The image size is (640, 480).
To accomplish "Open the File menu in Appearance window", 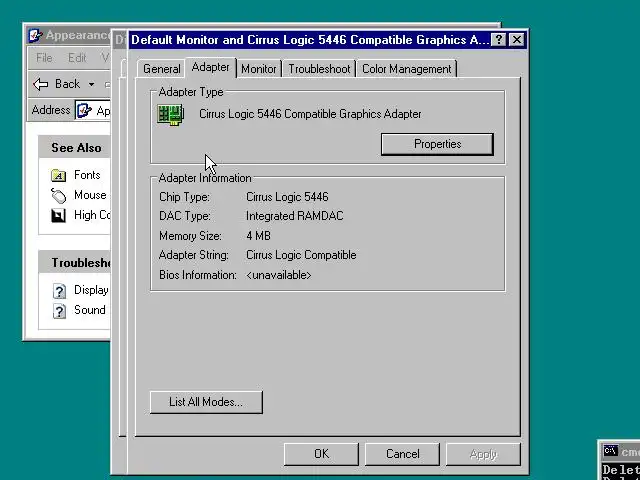I will tap(44, 58).
